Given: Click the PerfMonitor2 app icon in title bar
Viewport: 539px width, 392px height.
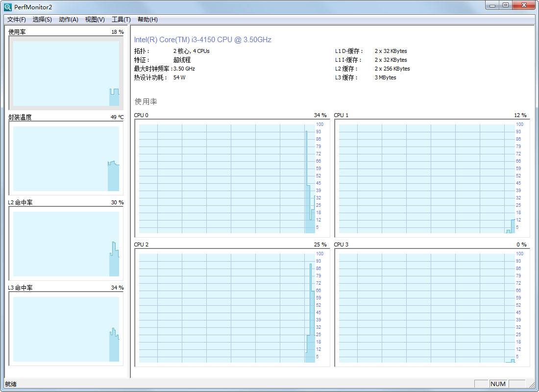Looking at the screenshot, I should point(8,7).
